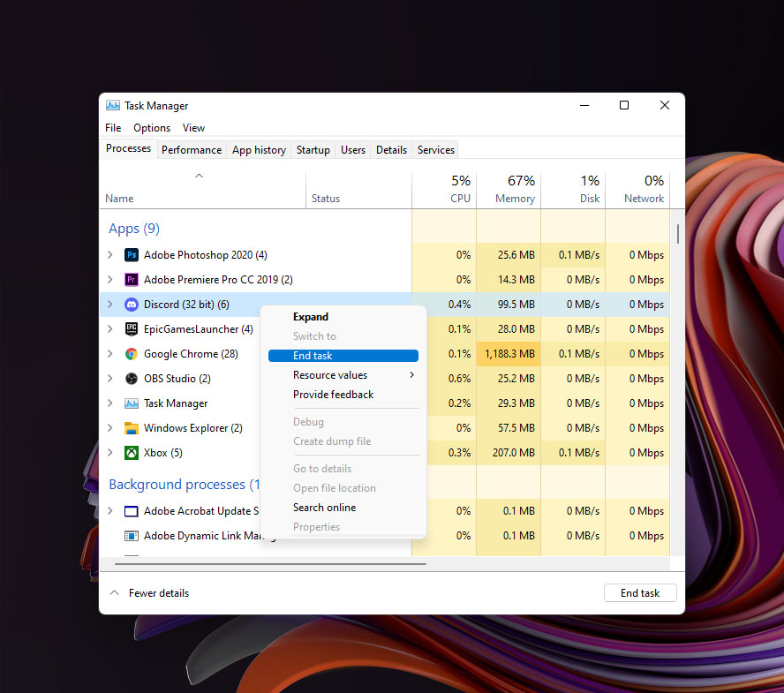Expand the Adobe Photoshop 2020 process group
The height and width of the screenshot is (693, 784).
coord(110,255)
